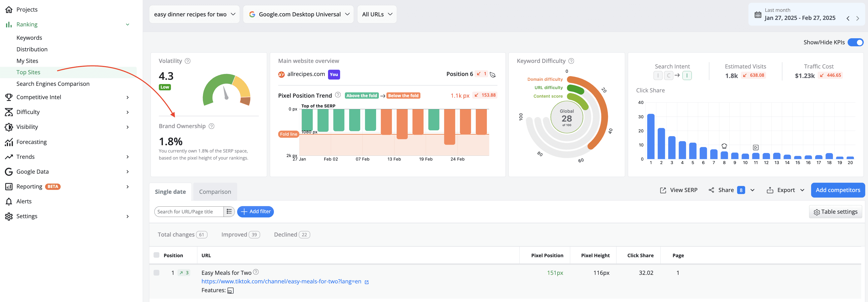
Task: Open Distribution in Ranking menu
Action: pos(32,49)
